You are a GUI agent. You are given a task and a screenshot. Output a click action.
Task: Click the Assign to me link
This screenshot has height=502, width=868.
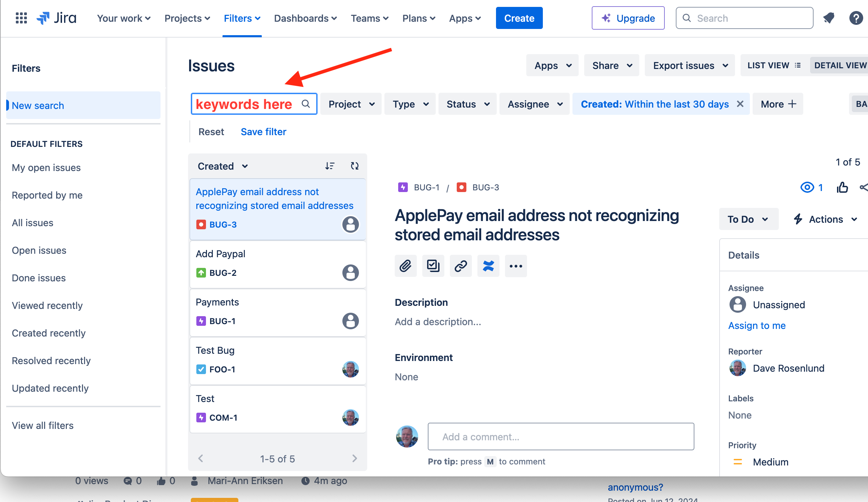tap(757, 325)
